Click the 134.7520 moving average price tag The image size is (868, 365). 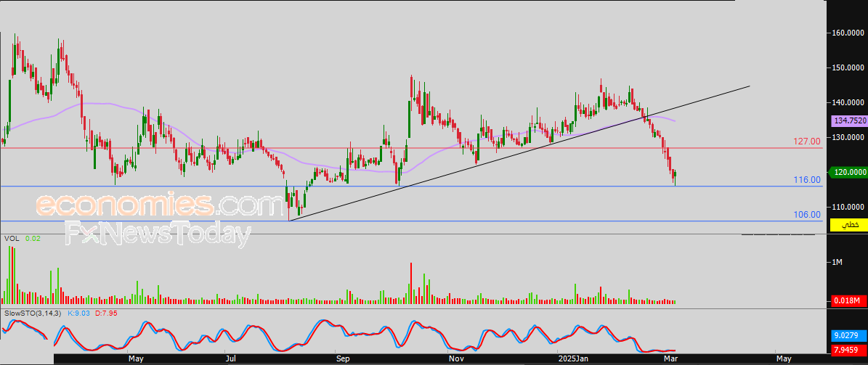point(848,120)
